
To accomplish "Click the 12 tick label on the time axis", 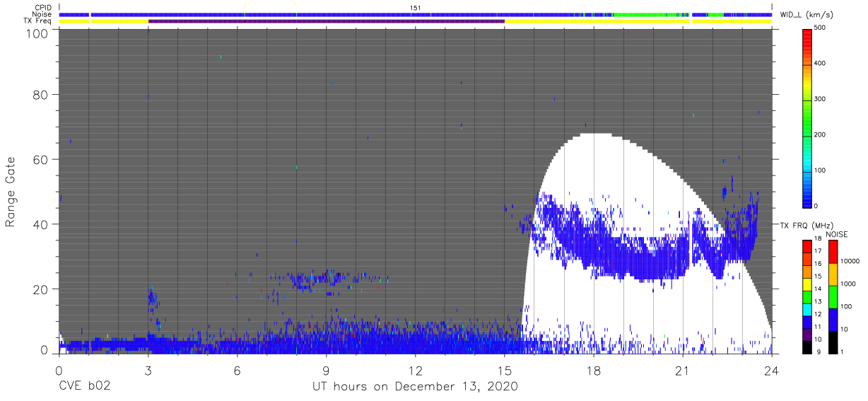I will [x=415, y=371].
